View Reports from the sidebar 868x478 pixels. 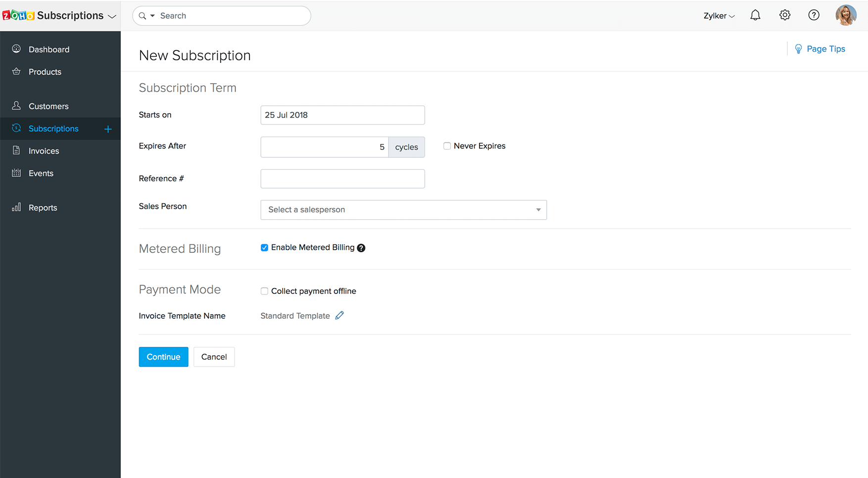click(43, 207)
